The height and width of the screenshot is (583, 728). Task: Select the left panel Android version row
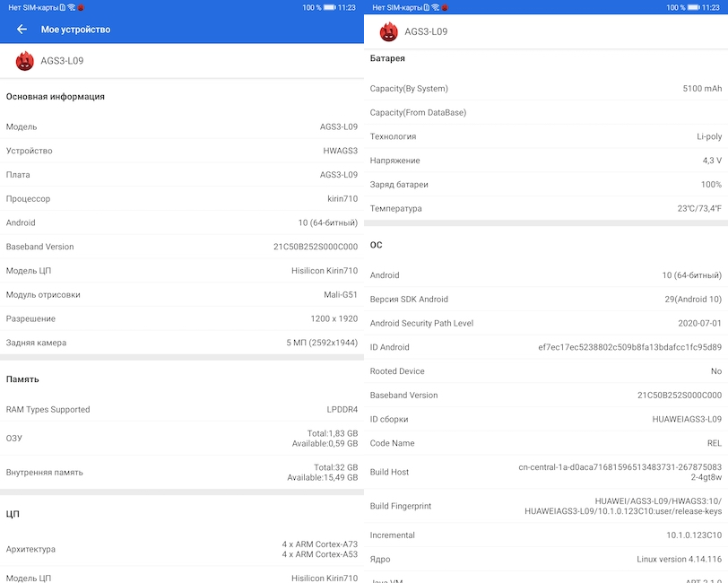182,222
